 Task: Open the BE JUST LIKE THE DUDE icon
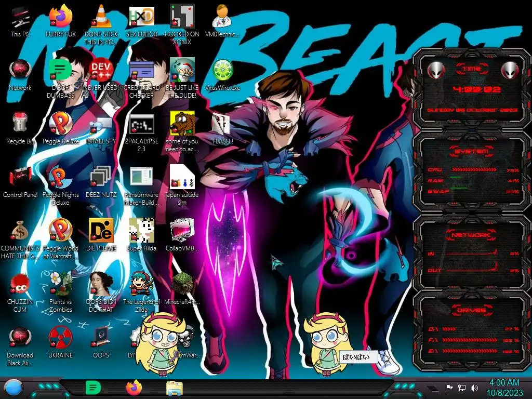pos(182,71)
